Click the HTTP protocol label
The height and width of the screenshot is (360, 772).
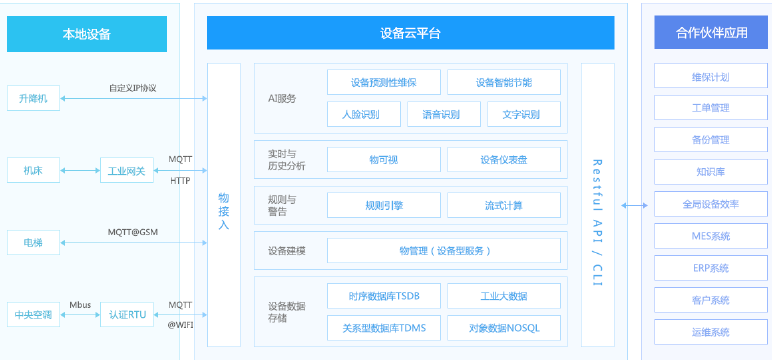[x=180, y=181]
